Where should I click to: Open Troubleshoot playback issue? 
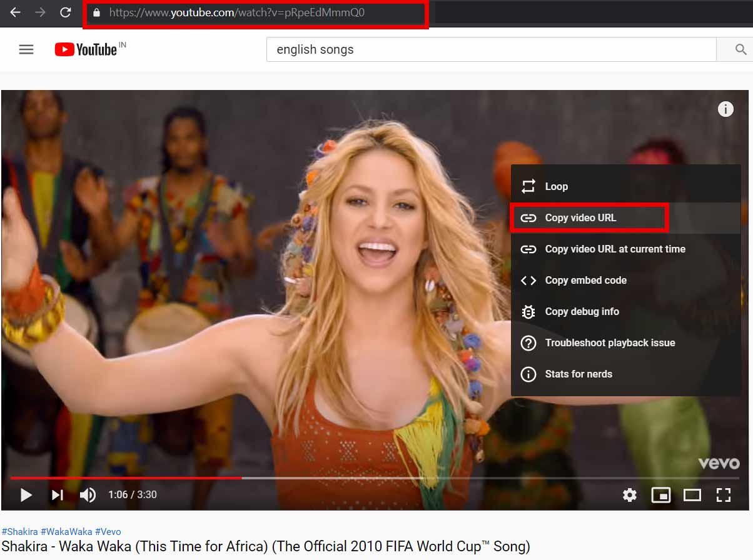point(625,342)
